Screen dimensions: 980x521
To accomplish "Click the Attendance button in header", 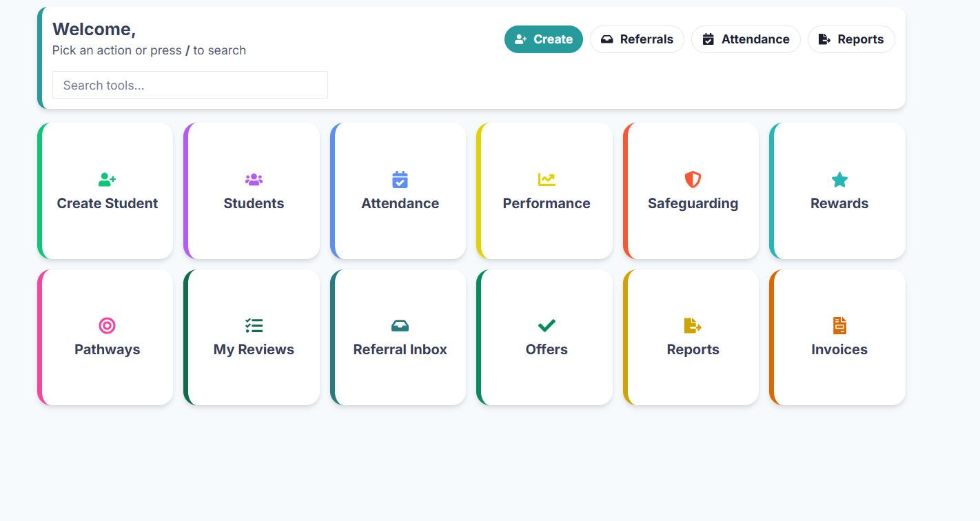I will pyautogui.click(x=746, y=39).
